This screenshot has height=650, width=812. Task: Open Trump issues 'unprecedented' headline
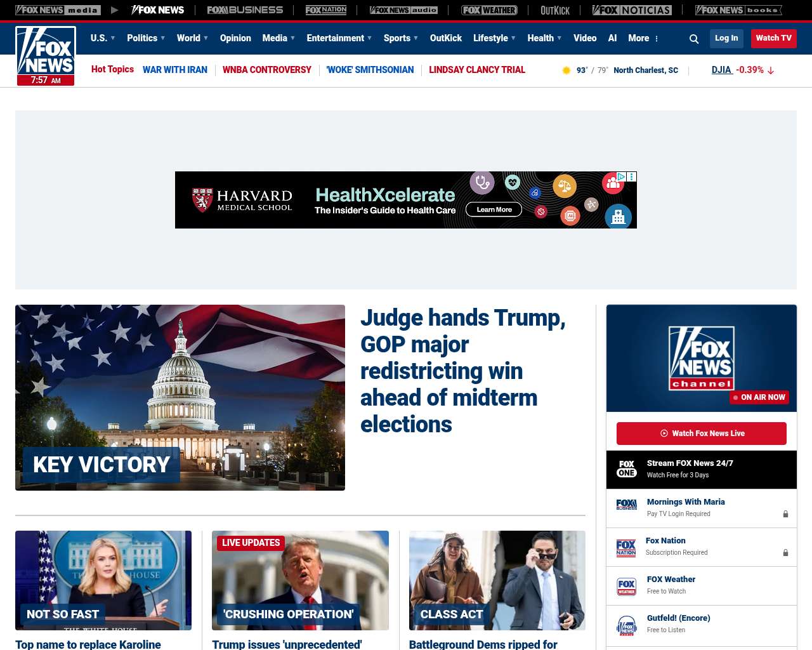point(287,644)
